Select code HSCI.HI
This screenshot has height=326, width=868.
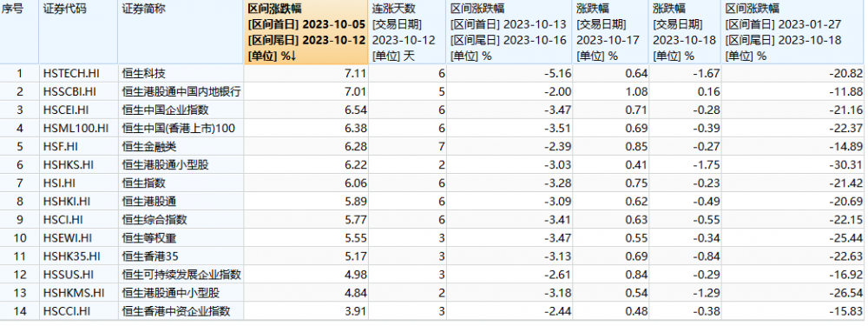coord(62,220)
